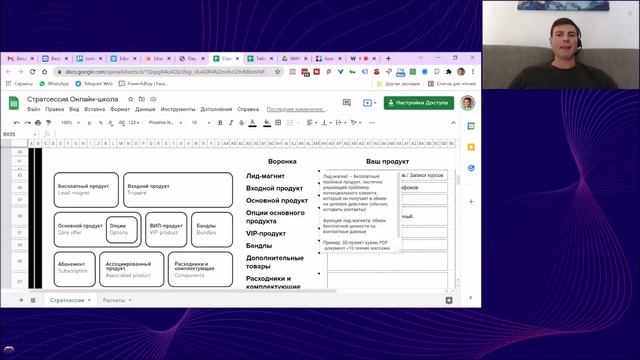Open the Правка menu
The image size is (640, 360).
click(x=54, y=109)
